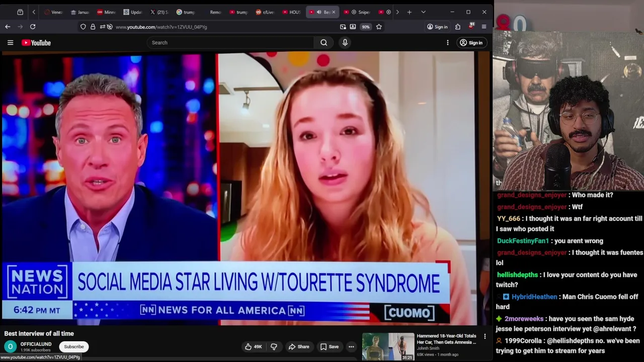Open the browser application menu
This screenshot has height=362, width=644.
click(484, 27)
